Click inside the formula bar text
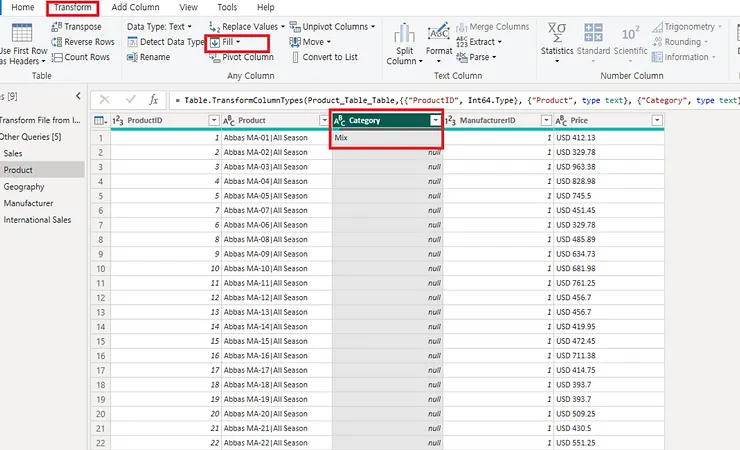 coord(450,100)
